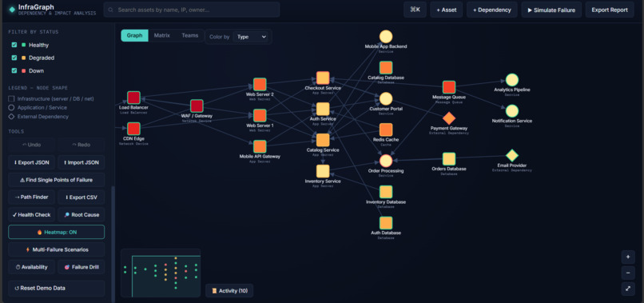Focus the search assets input field
The height and width of the screenshot is (303, 644).
click(192, 10)
